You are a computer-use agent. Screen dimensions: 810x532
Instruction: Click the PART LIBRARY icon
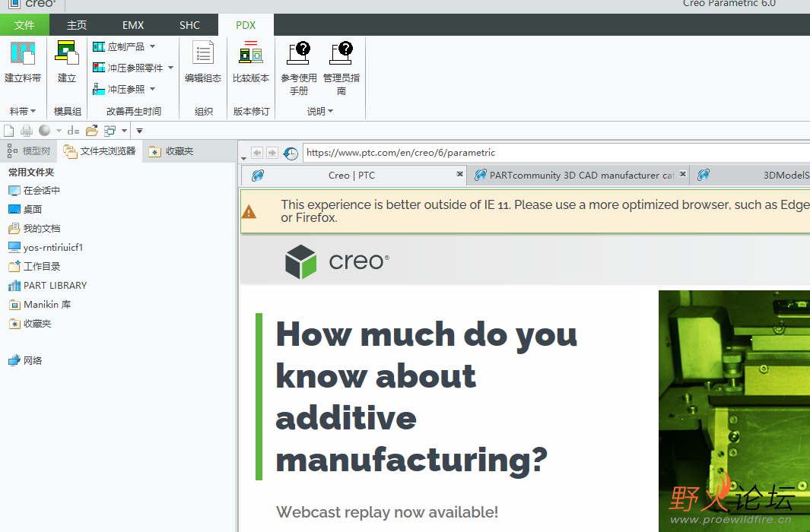click(14, 285)
